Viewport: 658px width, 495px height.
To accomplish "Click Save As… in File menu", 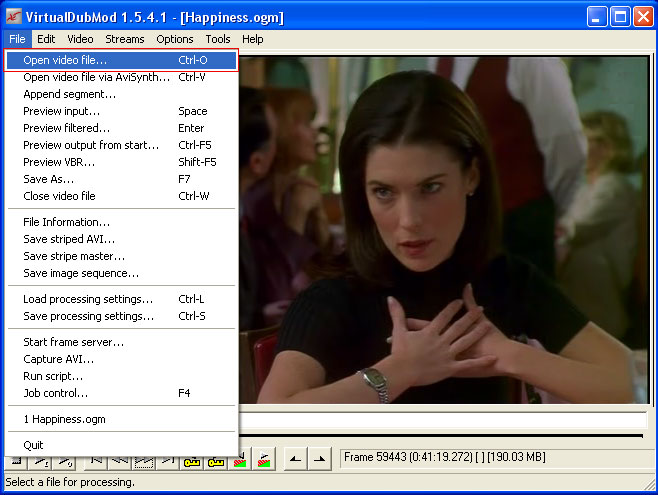I will [x=121, y=179].
